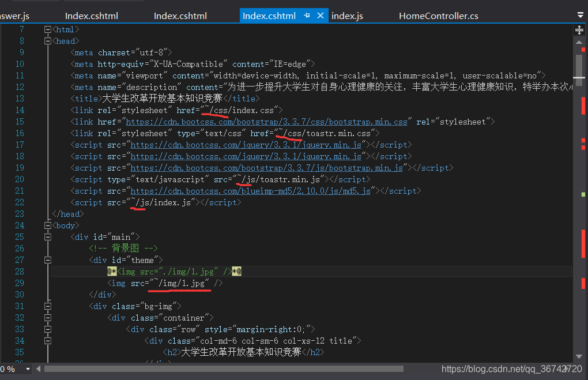
Task: Switch to the index.js tab
Action: (347, 16)
